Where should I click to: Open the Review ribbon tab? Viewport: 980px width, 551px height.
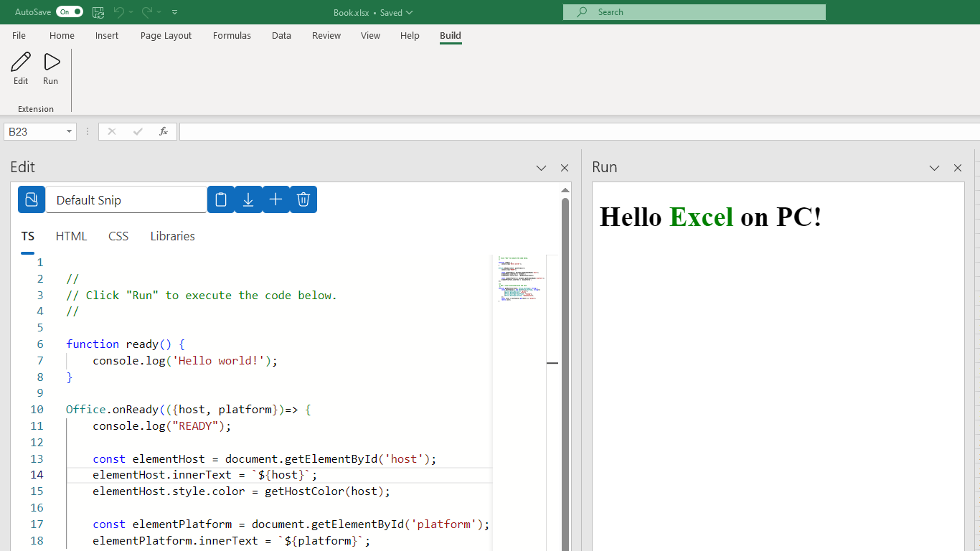click(x=326, y=36)
